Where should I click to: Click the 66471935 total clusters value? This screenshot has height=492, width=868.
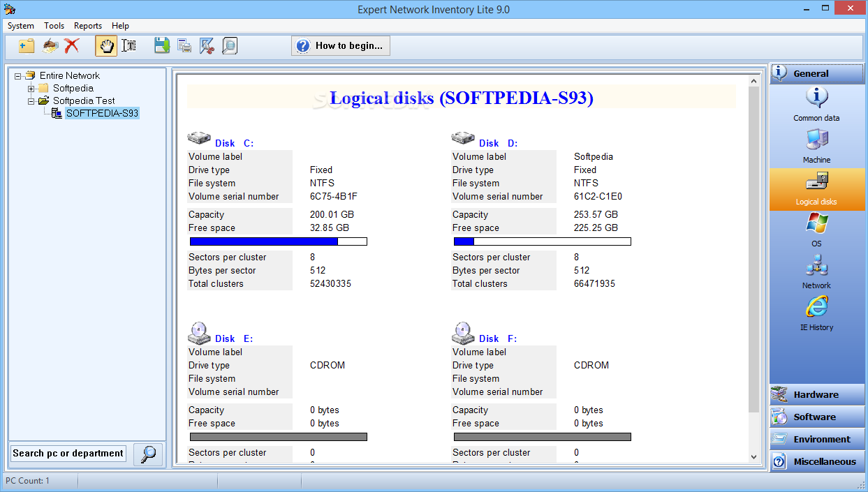tap(594, 283)
